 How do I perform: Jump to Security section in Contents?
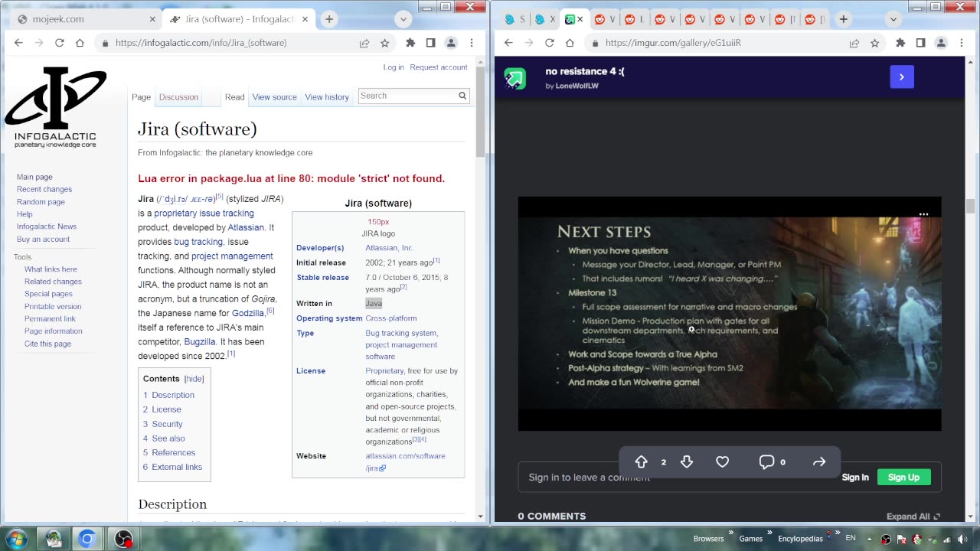(x=167, y=424)
